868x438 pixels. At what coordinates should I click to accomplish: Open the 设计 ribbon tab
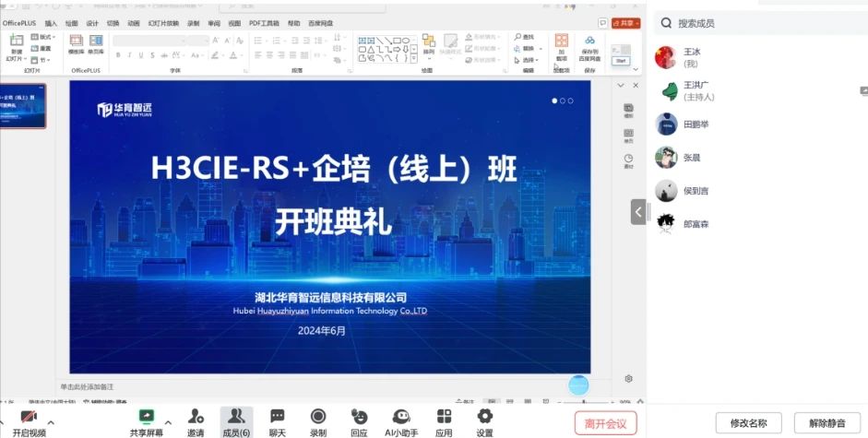pos(92,23)
